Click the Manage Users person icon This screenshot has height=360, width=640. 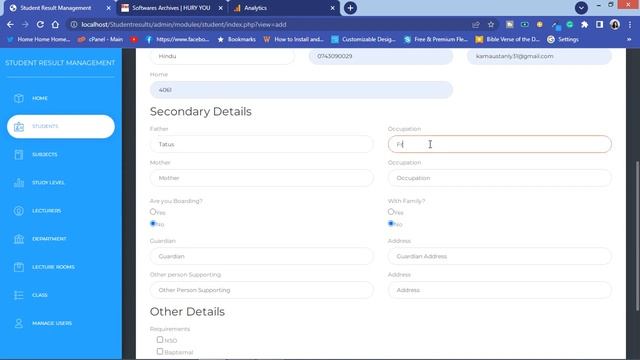pos(19,323)
